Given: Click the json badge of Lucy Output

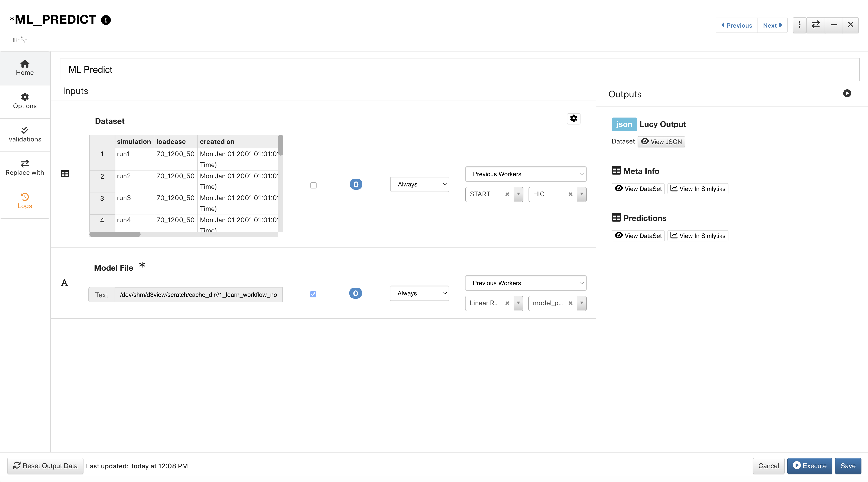Looking at the screenshot, I should (x=624, y=124).
